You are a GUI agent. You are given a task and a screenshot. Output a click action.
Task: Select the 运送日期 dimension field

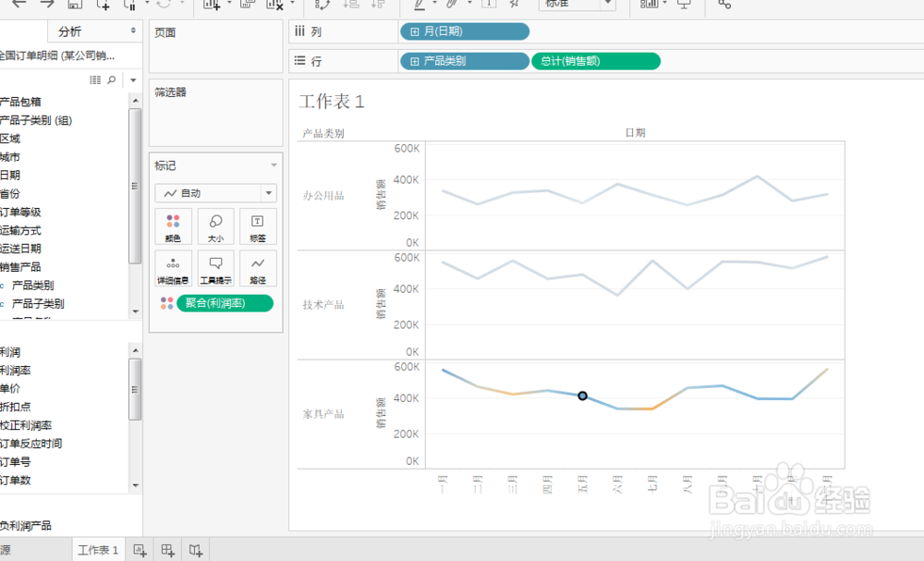(20, 249)
